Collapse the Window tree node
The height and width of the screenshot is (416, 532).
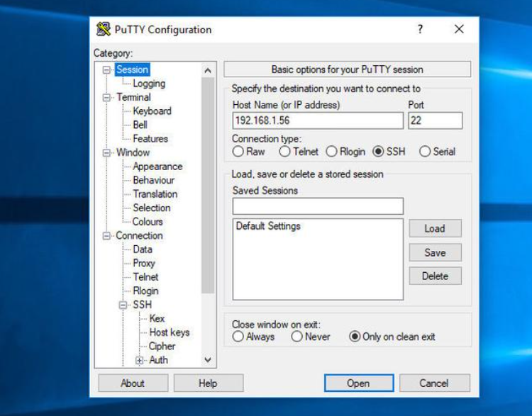[x=106, y=153]
